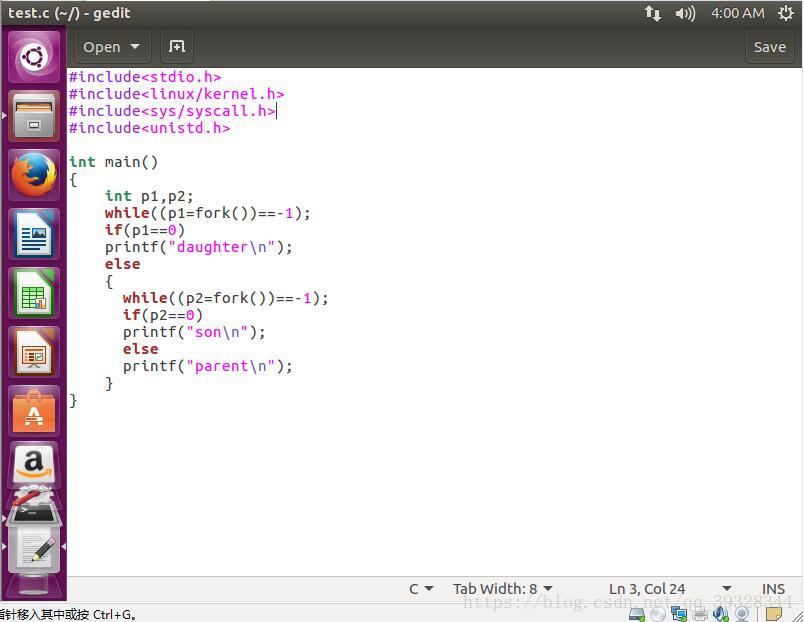Click the #include<linux/kernel.h> line

coord(176,94)
